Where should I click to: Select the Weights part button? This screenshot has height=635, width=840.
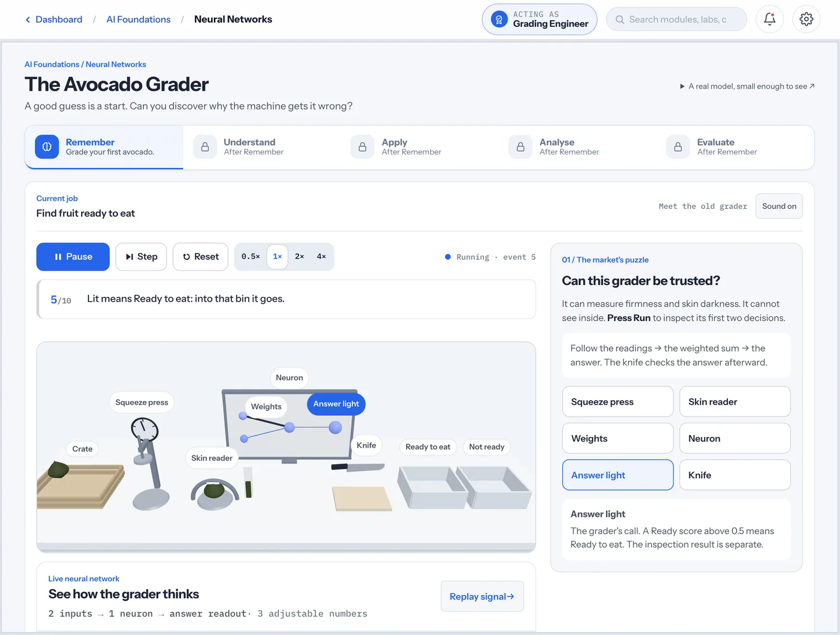(618, 438)
